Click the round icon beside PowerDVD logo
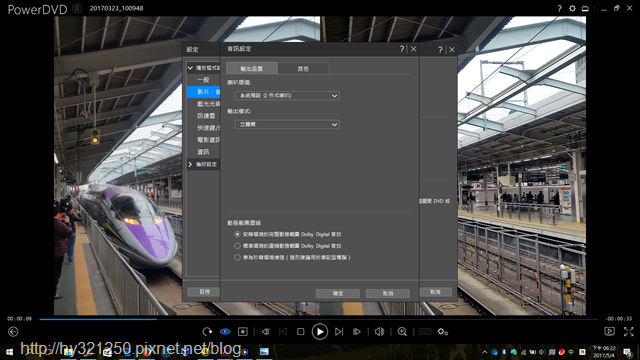The image size is (640, 360). 77,9
